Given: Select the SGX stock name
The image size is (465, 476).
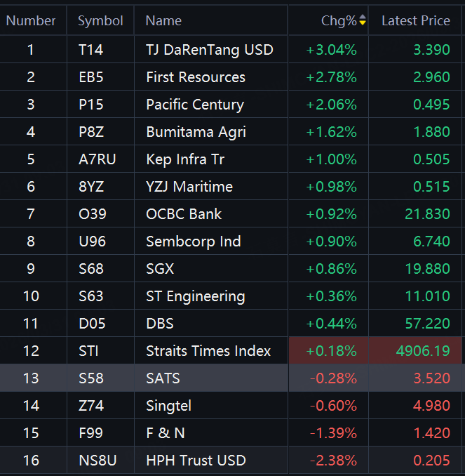Looking at the screenshot, I should 160,269.
